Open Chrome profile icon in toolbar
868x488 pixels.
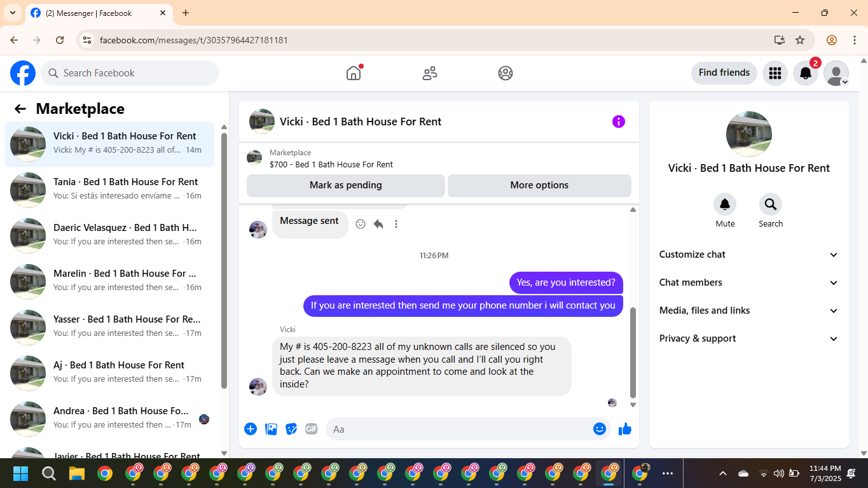pos(832,40)
